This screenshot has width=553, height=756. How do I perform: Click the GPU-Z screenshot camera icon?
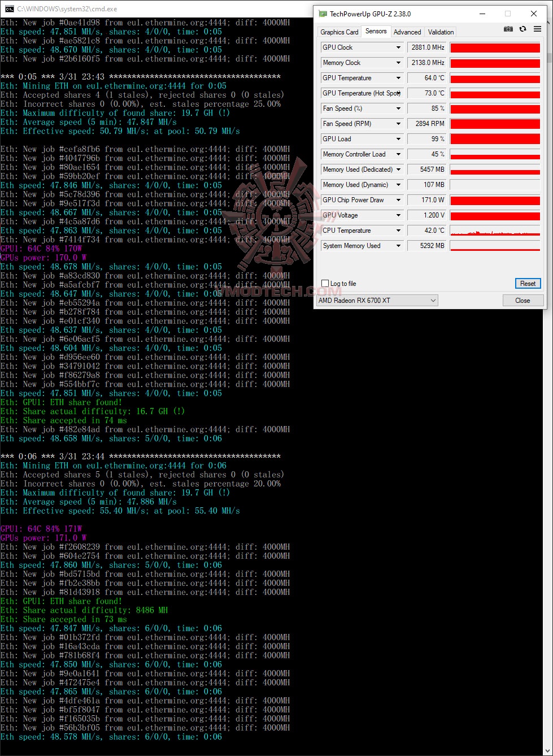508,29
